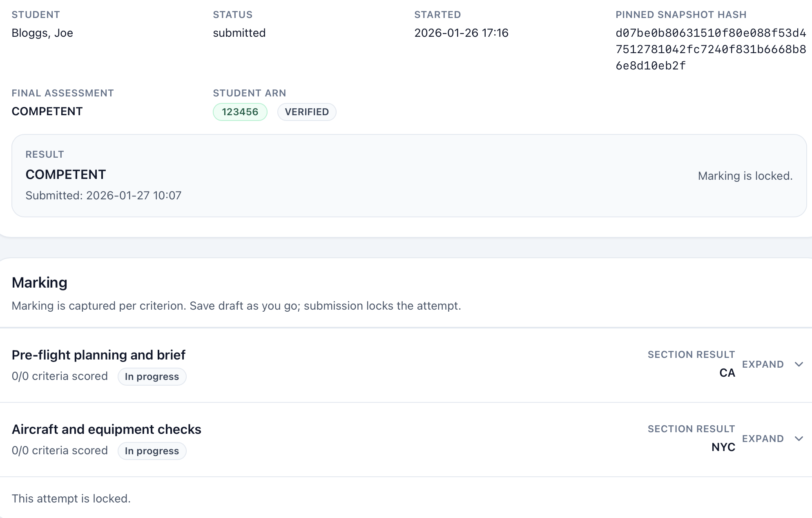Image resolution: width=812 pixels, height=518 pixels.
Task: Click COMPETENT in the Result card
Action: [x=66, y=175]
